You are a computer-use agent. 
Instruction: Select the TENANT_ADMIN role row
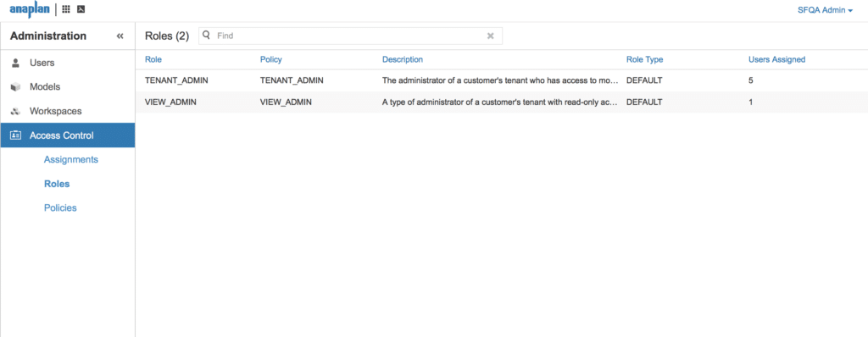tap(502, 80)
